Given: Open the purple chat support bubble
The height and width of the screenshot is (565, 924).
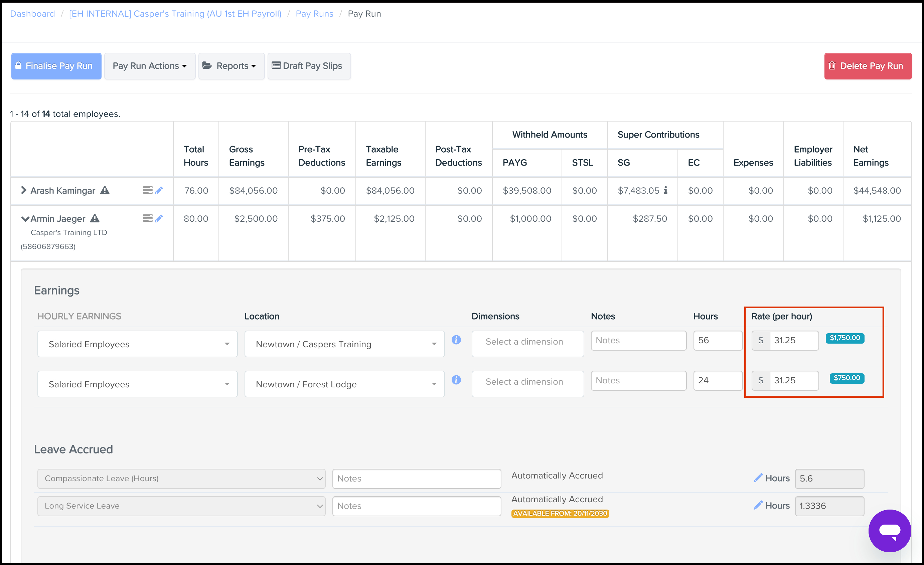Looking at the screenshot, I should 890,531.
